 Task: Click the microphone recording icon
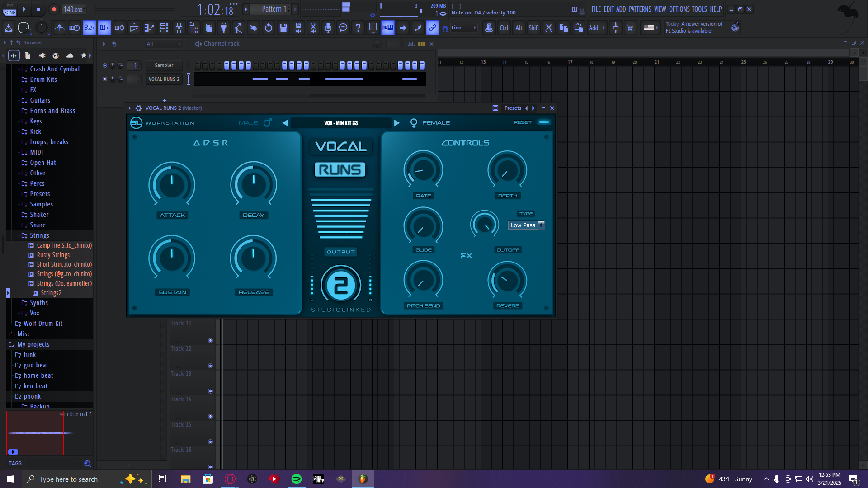click(328, 28)
